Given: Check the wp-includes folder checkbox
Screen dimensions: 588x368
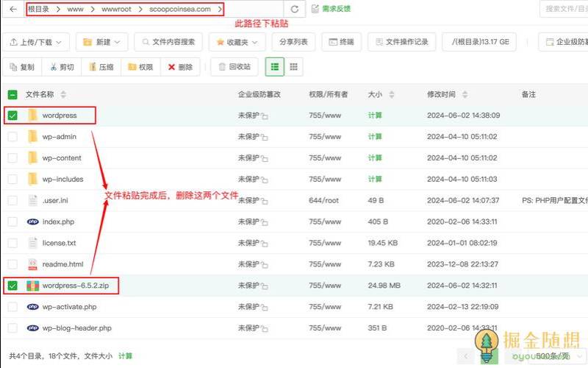Looking at the screenshot, I should pyautogui.click(x=12, y=179).
